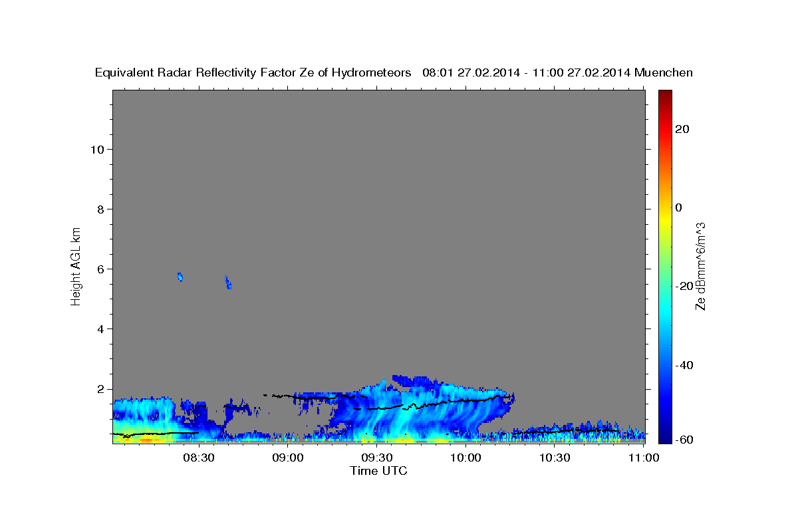798x532 pixels.
Task: Click the height tick label '8'
Action: (101, 209)
